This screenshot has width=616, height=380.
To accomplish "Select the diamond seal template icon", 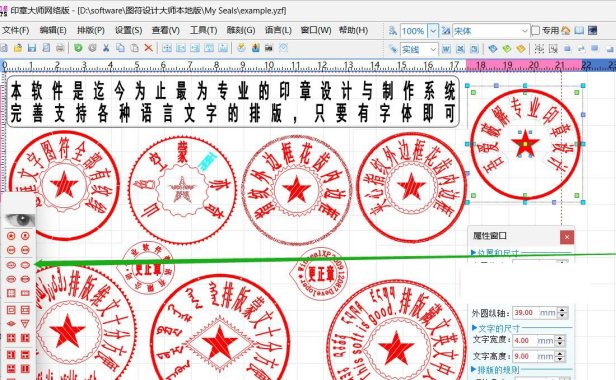I will tap(11, 323).
